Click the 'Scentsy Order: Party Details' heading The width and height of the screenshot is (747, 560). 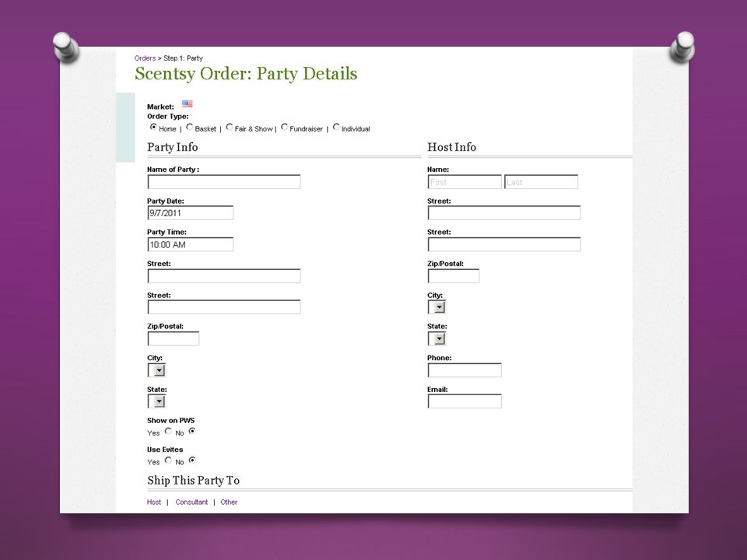(x=246, y=74)
